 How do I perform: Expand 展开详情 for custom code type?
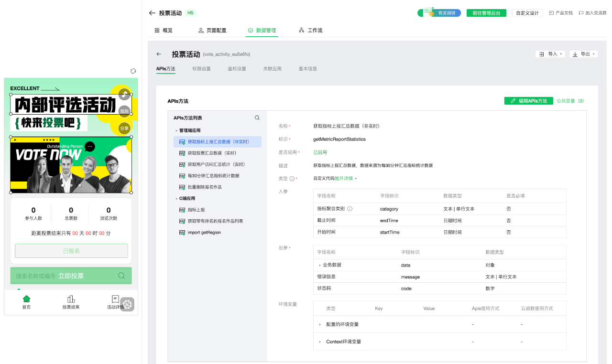pyautogui.click(x=346, y=179)
